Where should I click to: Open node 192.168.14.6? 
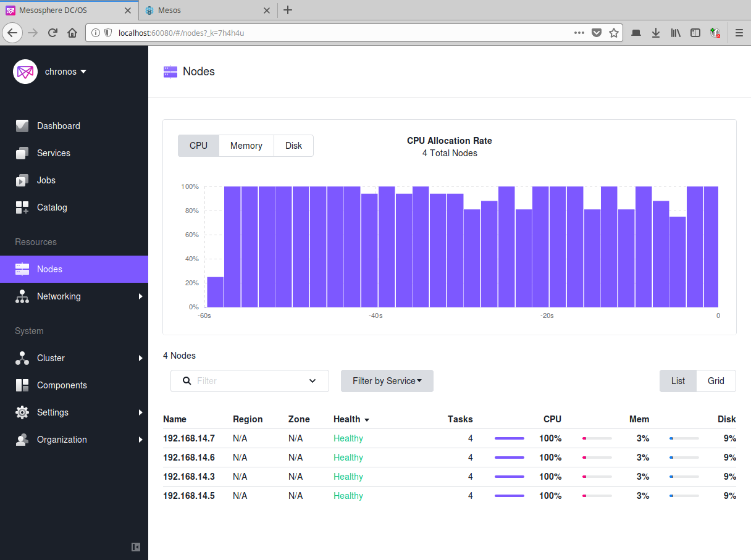point(189,458)
